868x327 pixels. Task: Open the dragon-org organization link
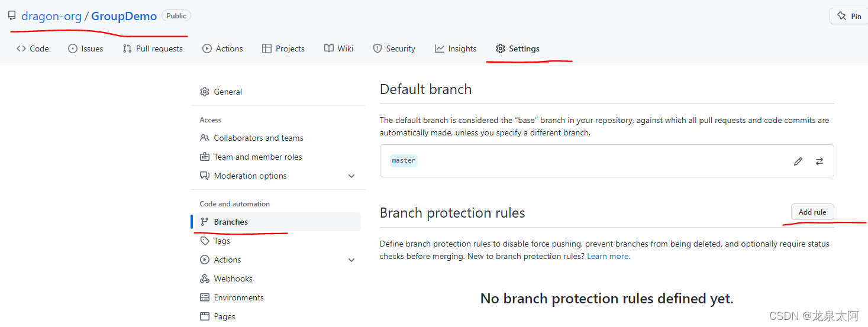point(51,16)
